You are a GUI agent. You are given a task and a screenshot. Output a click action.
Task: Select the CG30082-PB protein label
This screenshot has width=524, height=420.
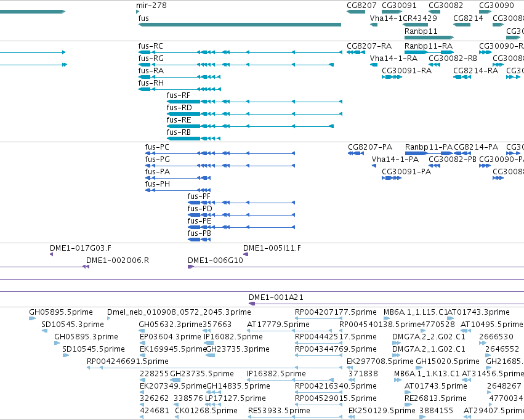pyautogui.click(x=453, y=160)
